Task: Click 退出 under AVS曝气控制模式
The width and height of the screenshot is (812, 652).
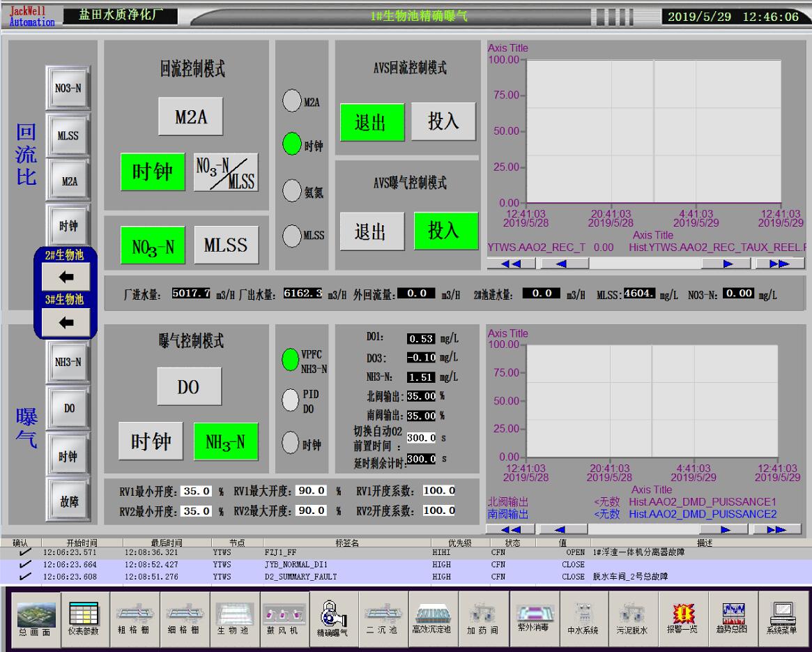Action: pos(371,231)
